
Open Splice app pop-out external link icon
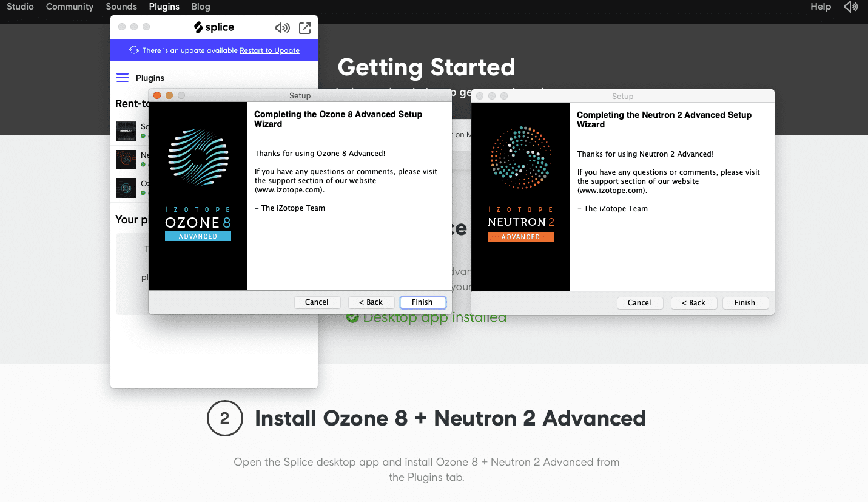tap(305, 28)
